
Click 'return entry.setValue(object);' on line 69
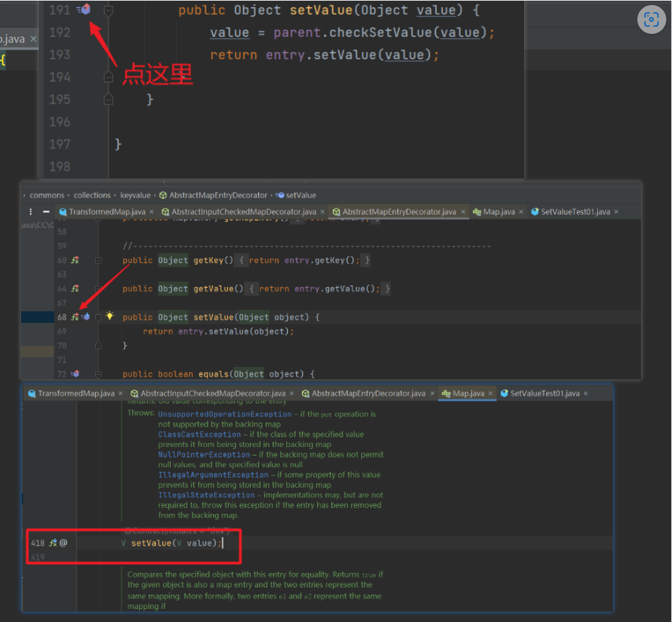[x=218, y=332]
